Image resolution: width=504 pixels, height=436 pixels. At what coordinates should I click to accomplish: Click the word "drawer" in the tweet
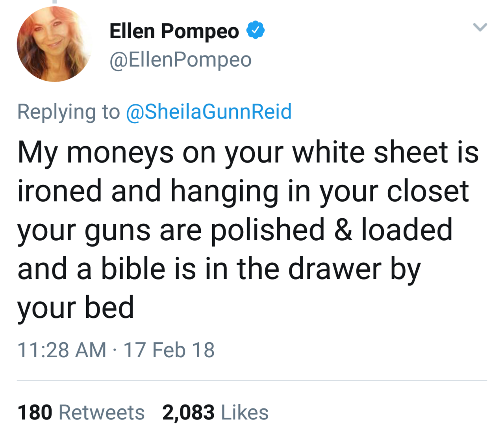[335, 269]
